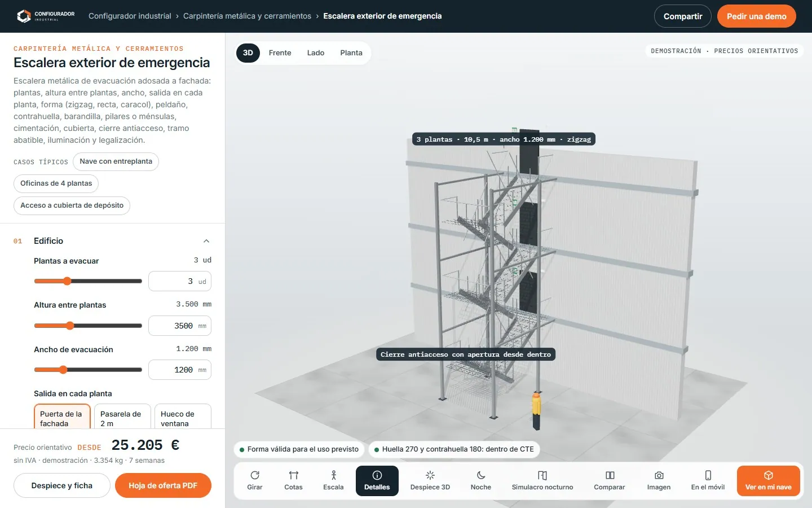Start the Simulacro nocturno tool
The image size is (812, 508).
pos(542,481)
